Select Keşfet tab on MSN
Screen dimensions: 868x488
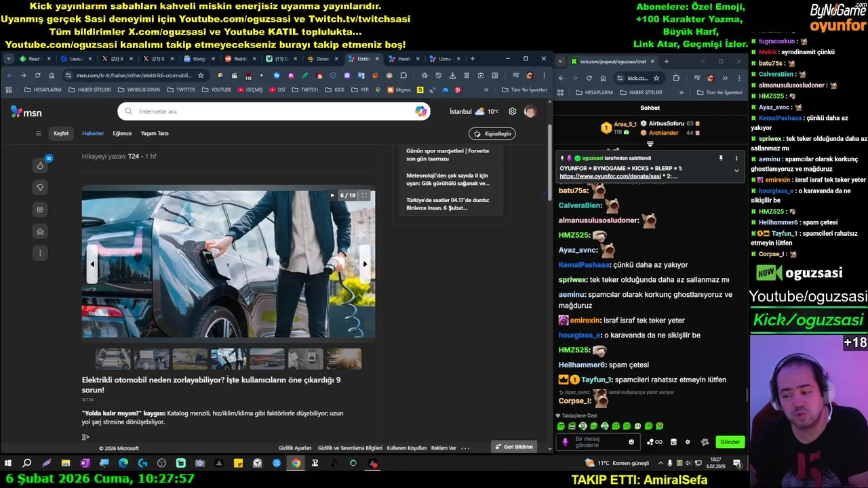coord(61,134)
